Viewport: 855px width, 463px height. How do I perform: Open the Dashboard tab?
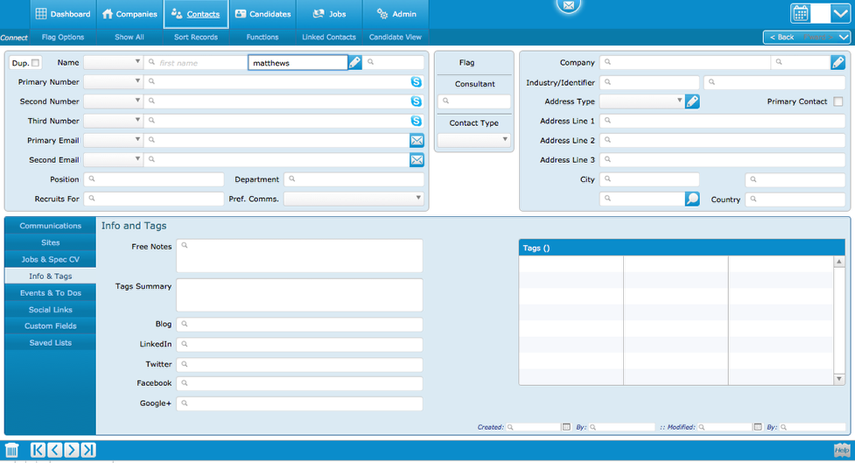[63, 14]
